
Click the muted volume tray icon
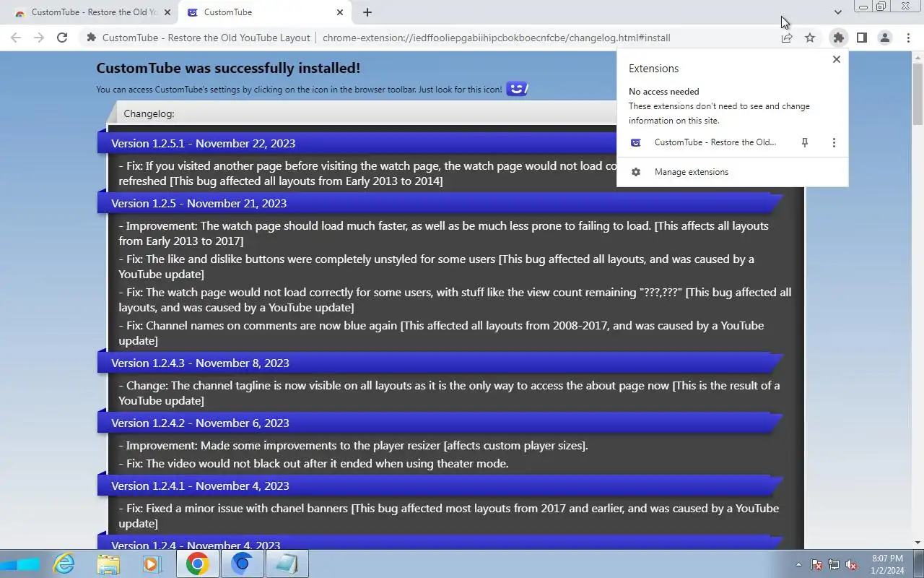[851, 564]
